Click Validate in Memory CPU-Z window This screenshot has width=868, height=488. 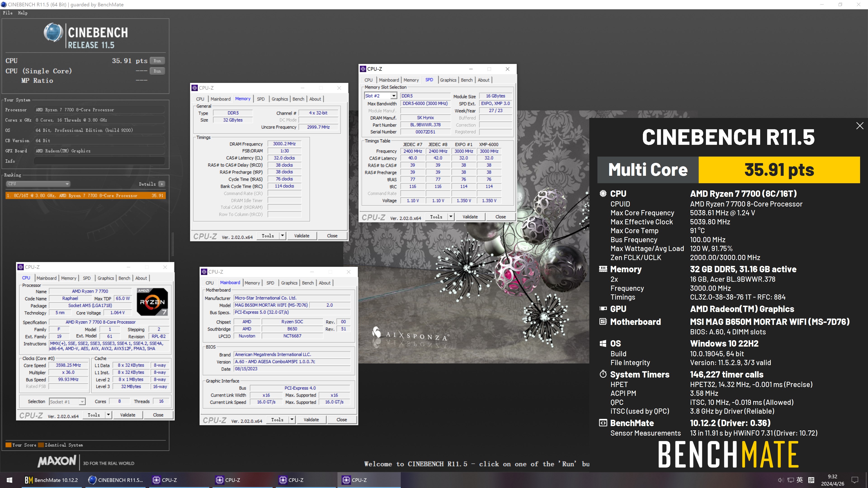tap(302, 236)
